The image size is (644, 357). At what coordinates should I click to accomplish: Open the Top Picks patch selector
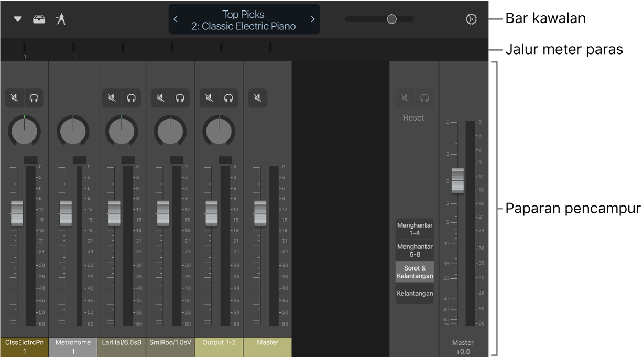pos(244,20)
